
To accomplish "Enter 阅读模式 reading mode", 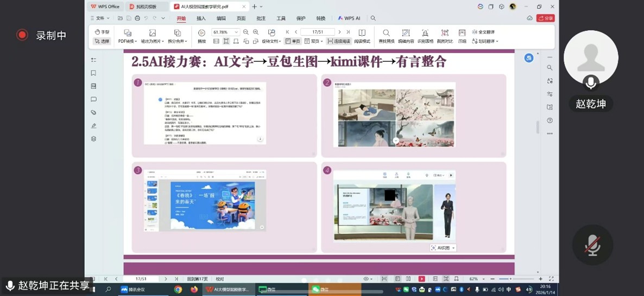I will [x=362, y=36].
